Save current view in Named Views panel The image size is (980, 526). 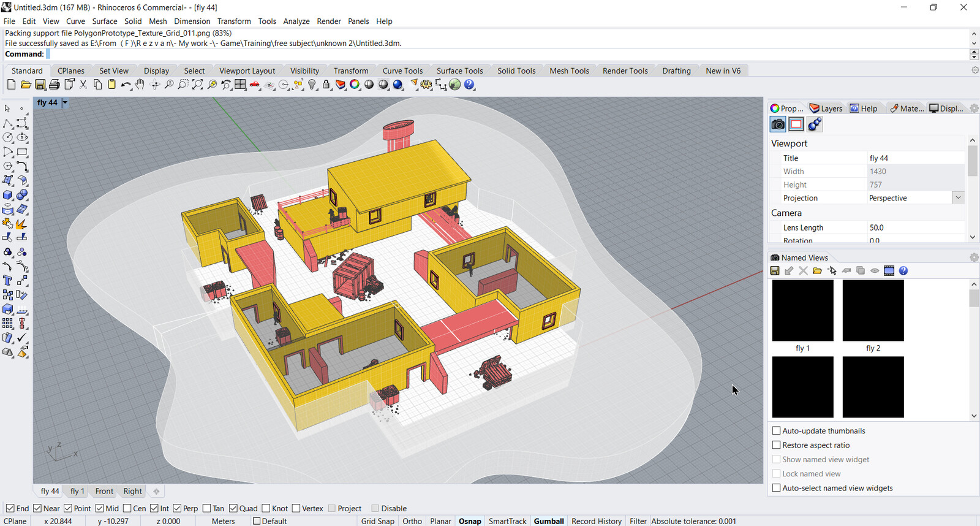[x=775, y=270]
